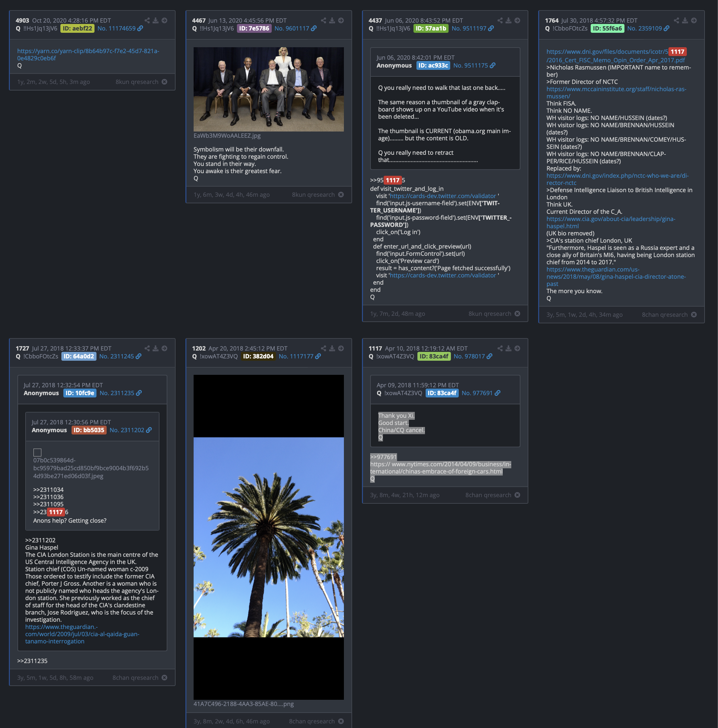Open post 4903 via its arrow icon
718x728 pixels.
pyautogui.click(x=164, y=20)
